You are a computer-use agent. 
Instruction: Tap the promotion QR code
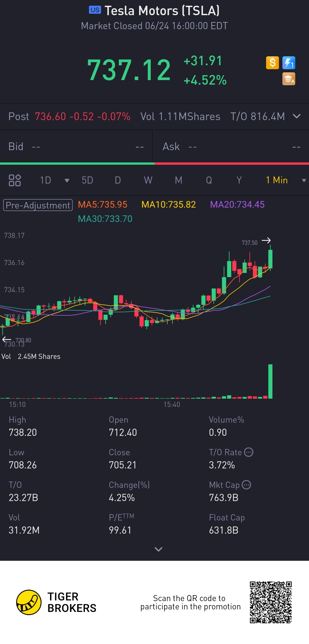coord(271,602)
